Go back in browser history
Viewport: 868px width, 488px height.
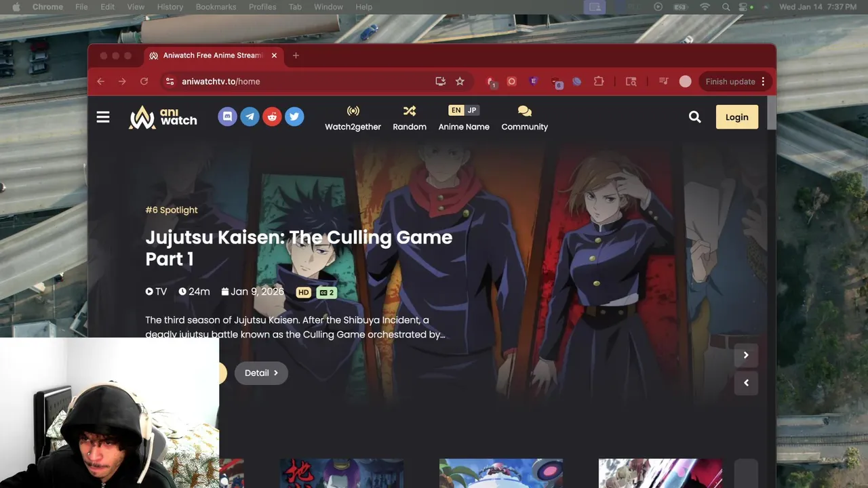100,81
